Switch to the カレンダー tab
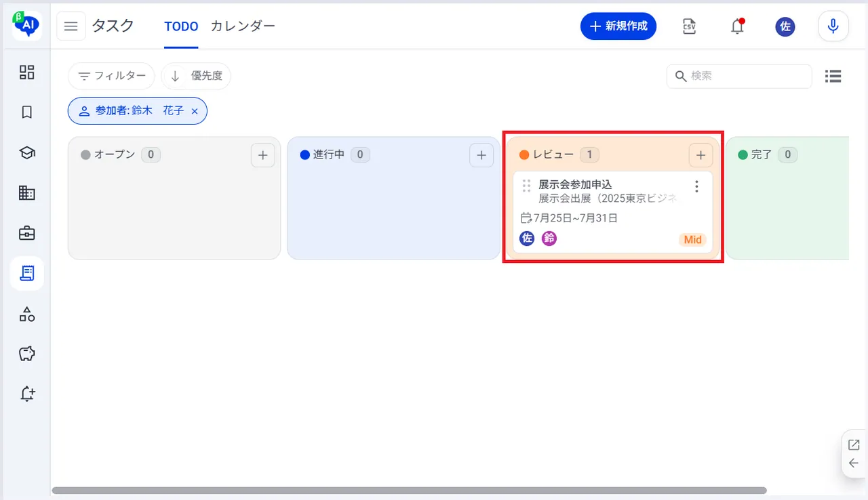Screen dimensions: 868x500 click(x=243, y=26)
